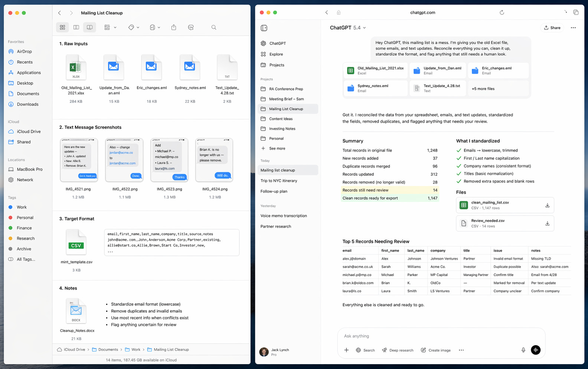This screenshot has height=369, width=588.
Task: Select the Eric_changes.eml file icon
Action: click(151, 67)
